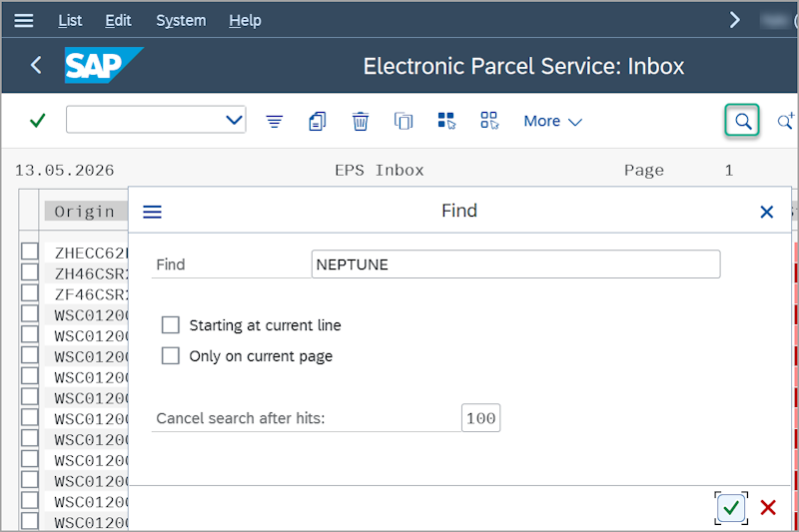Enable Starting at current line checkbox

tap(171, 324)
